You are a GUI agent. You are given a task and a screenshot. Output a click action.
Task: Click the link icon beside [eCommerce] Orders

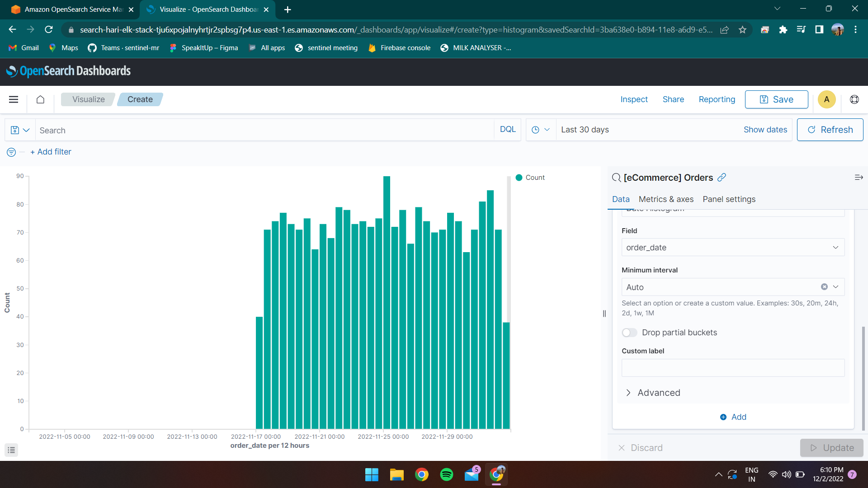(x=722, y=177)
